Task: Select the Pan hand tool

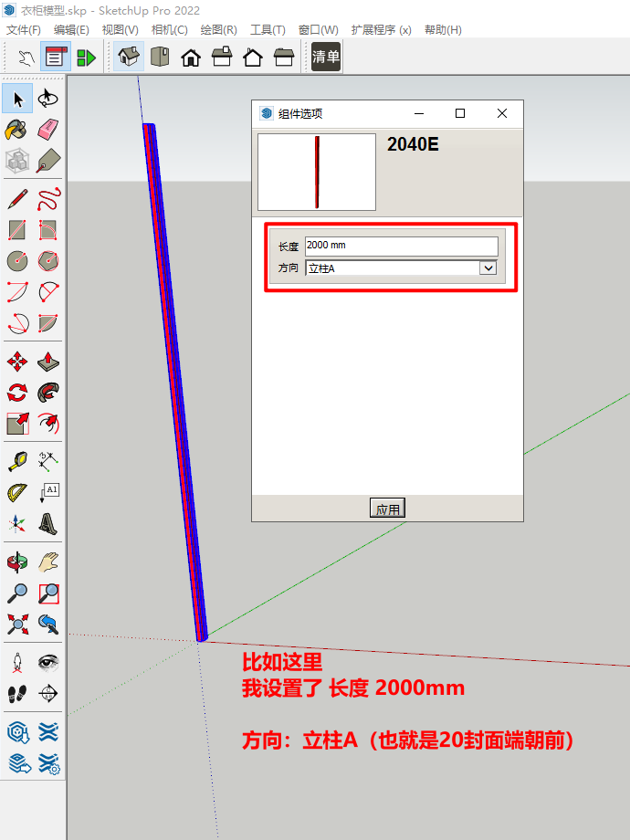Action: [49, 561]
